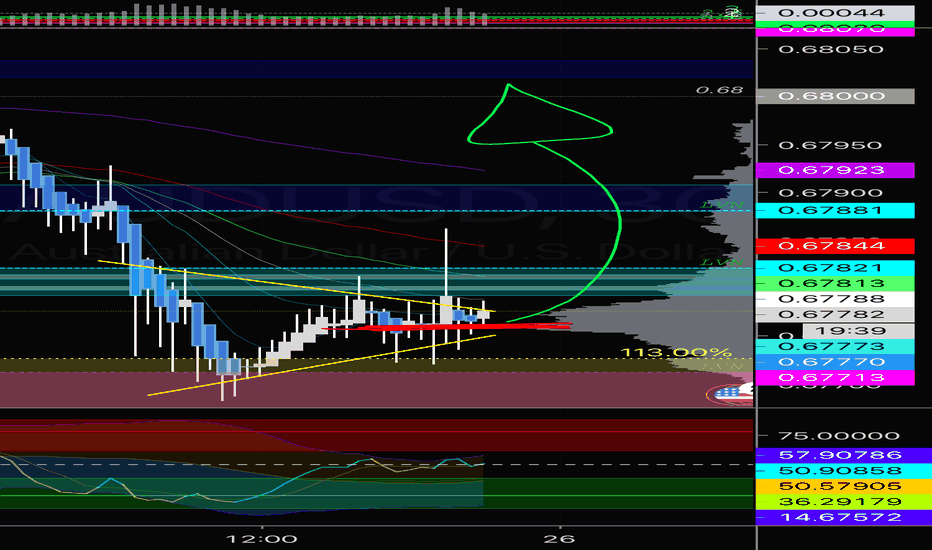Click the 0.67900 price scale value

coord(830,193)
